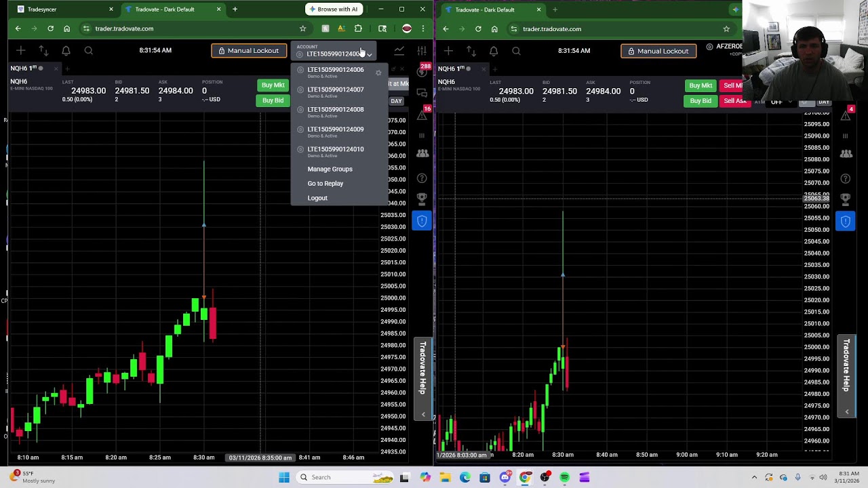Open trophy icon in left window sidebar
Image resolution: width=868 pixels, height=488 pixels.
422,199
